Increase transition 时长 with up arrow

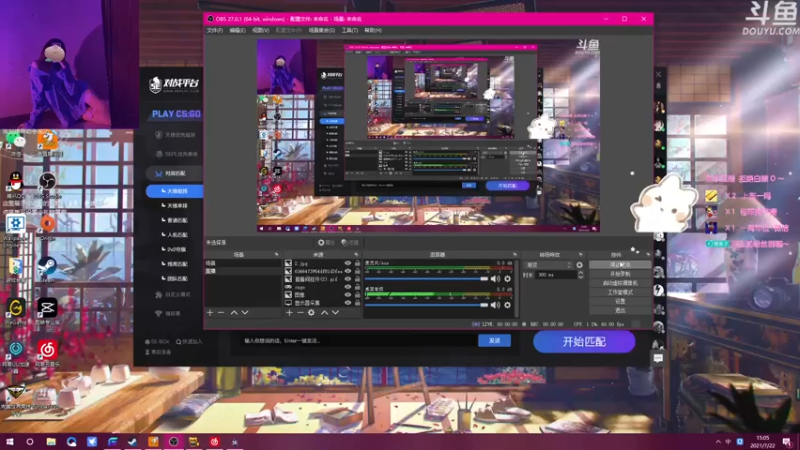[x=580, y=273]
